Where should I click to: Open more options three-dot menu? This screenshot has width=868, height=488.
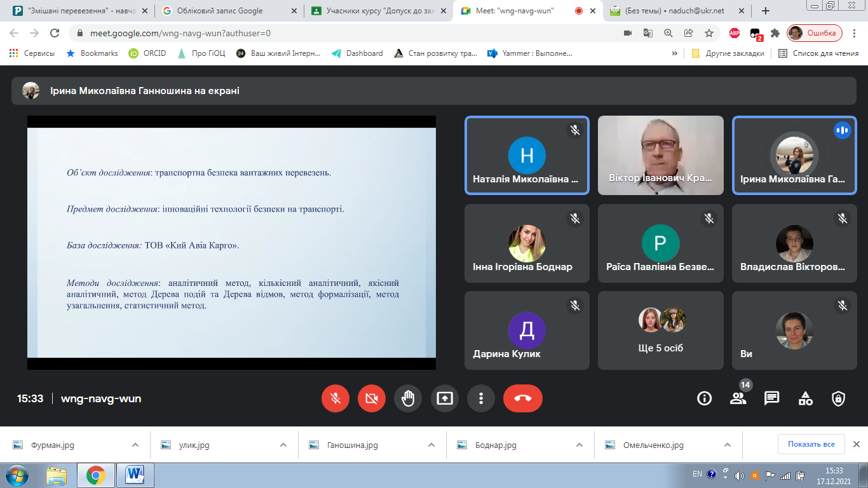[481, 398]
